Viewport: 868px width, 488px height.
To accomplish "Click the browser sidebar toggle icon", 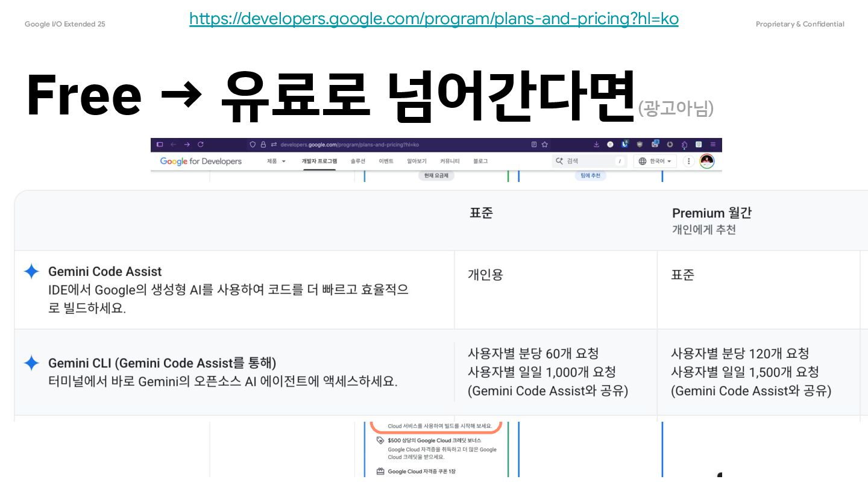I will tap(160, 145).
